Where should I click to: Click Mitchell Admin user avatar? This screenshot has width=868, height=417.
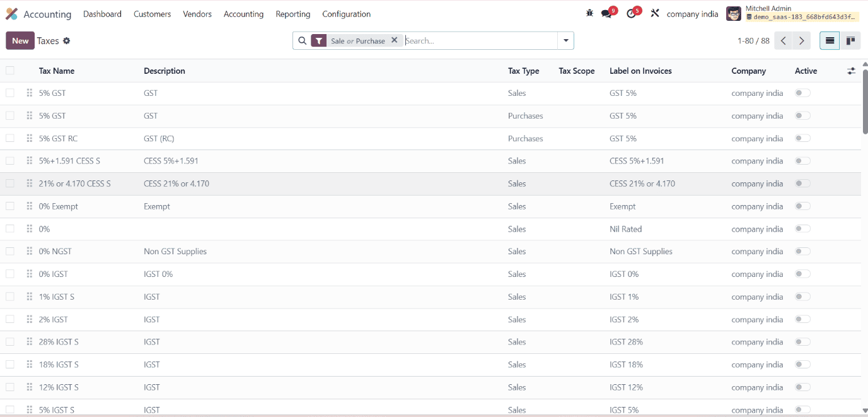pos(734,13)
